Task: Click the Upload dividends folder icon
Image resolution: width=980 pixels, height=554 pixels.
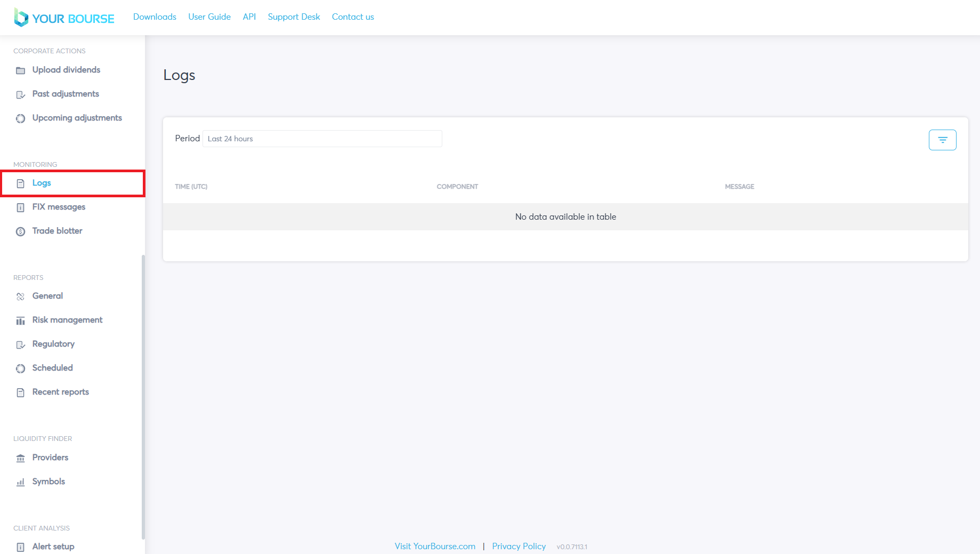Action: point(20,70)
